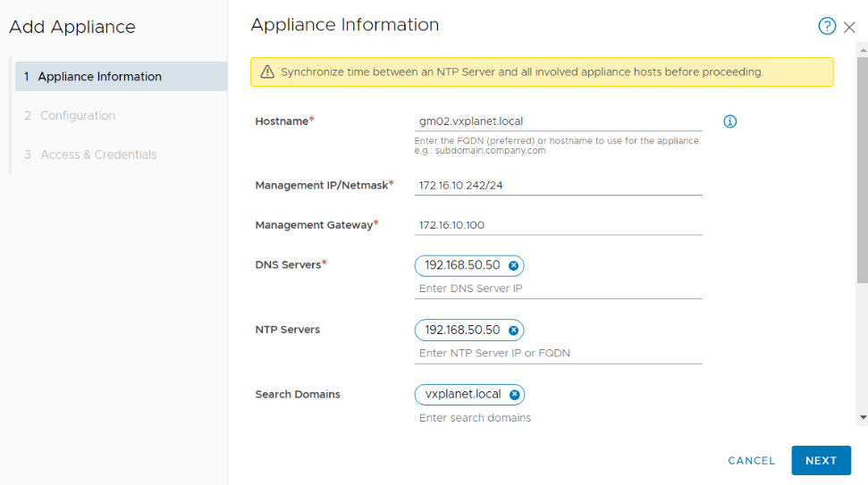The image size is (868, 485).
Task: Go to the Configuration step
Action: 78,116
